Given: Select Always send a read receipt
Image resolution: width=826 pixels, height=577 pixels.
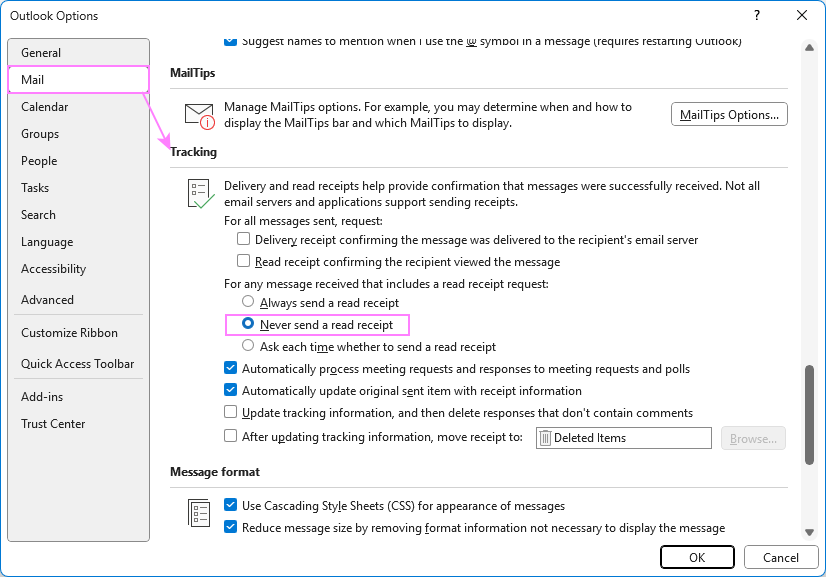Looking at the screenshot, I should tap(247, 303).
